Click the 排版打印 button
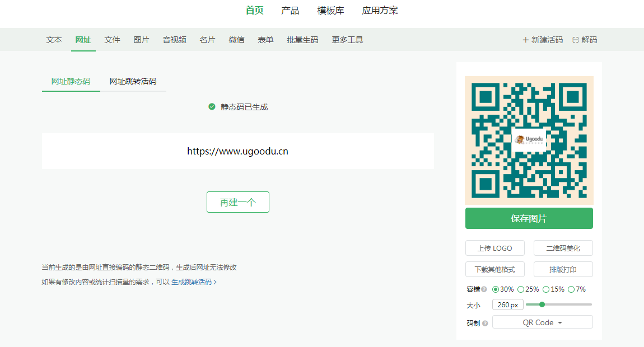Screen dimensions: 644x347 563,269
